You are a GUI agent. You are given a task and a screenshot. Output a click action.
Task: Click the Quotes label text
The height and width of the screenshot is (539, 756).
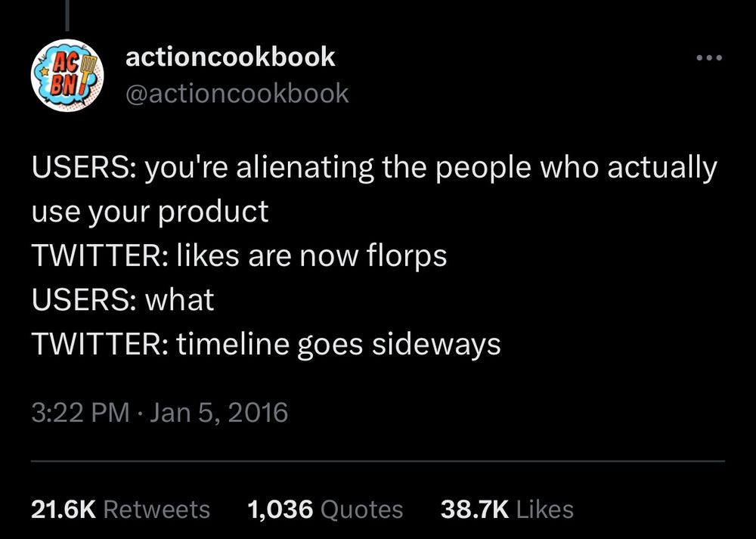click(363, 509)
